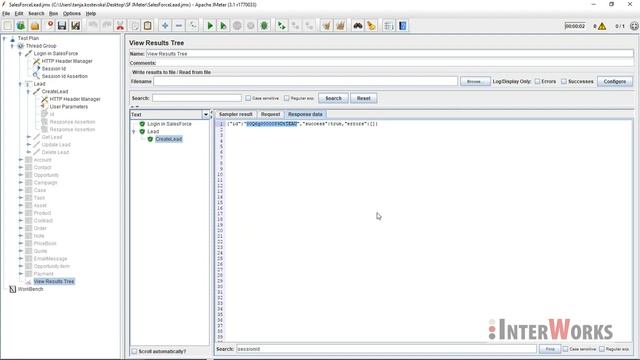640x360 pixels.
Task: Switch to Sampler result tab
Action: tap(236, 114)
